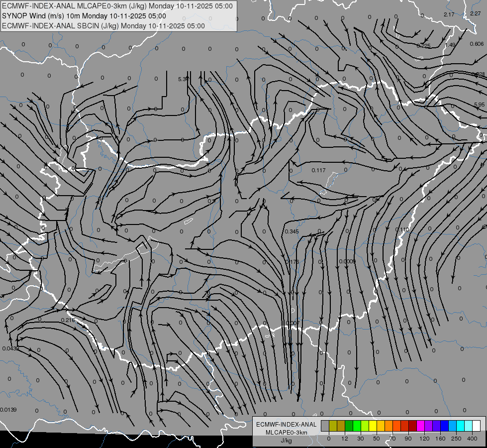Screen dimensions: 487x448
Task: Select the 2.17 value on the map
Action: pyautogui.click(x=449, y=14)
